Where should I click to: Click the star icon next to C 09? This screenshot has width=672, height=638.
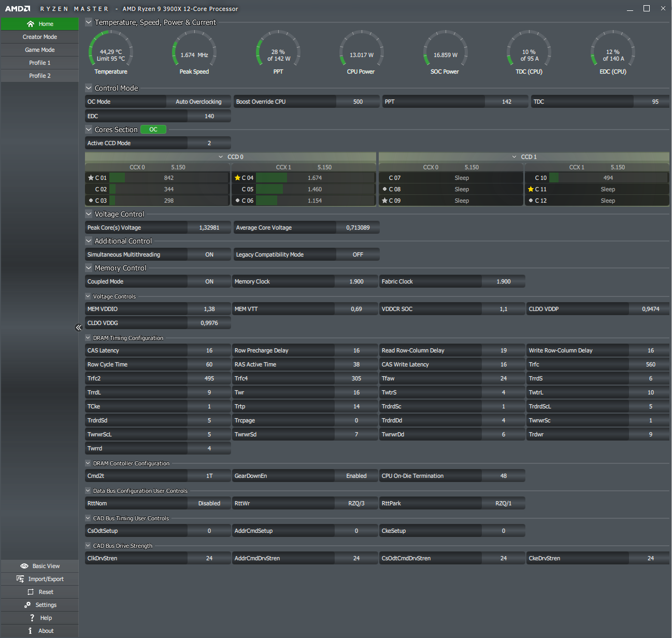[x=384, y=201]
